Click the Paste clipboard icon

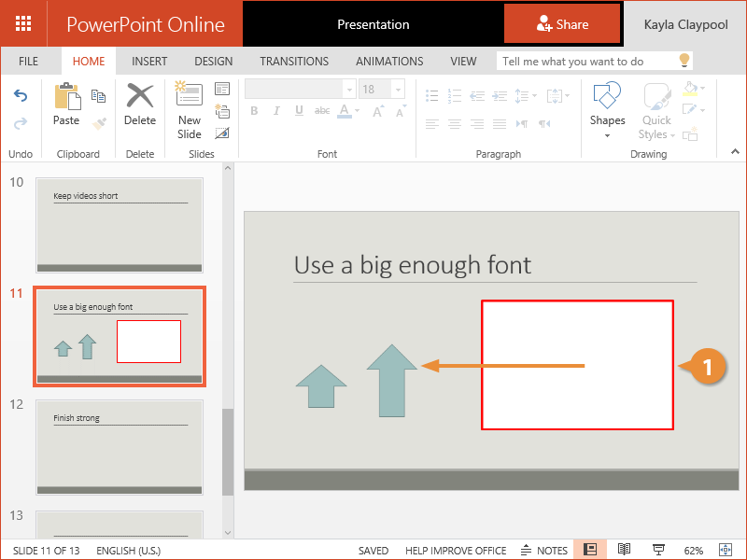[66, 103]
